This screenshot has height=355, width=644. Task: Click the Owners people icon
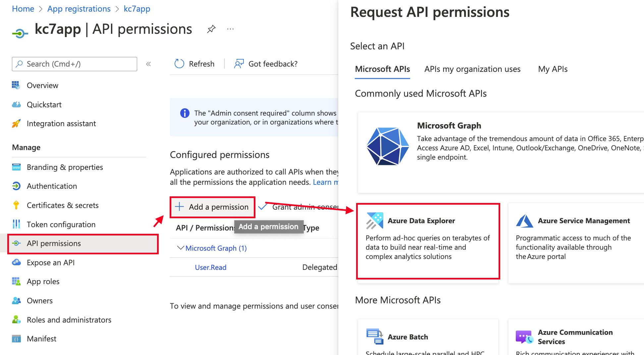click(16, 300)
